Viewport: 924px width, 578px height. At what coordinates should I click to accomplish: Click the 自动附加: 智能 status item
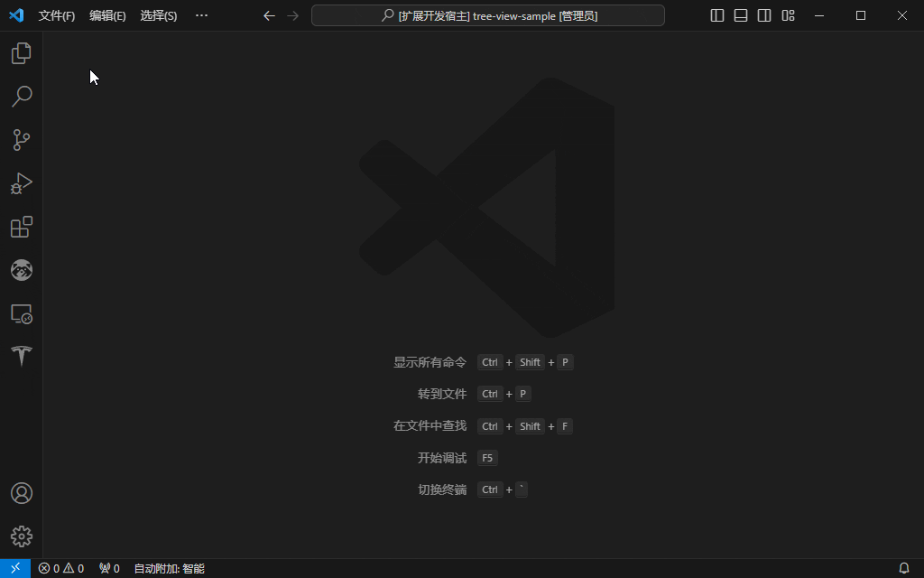pyautogui.click(x=169, y=568)
